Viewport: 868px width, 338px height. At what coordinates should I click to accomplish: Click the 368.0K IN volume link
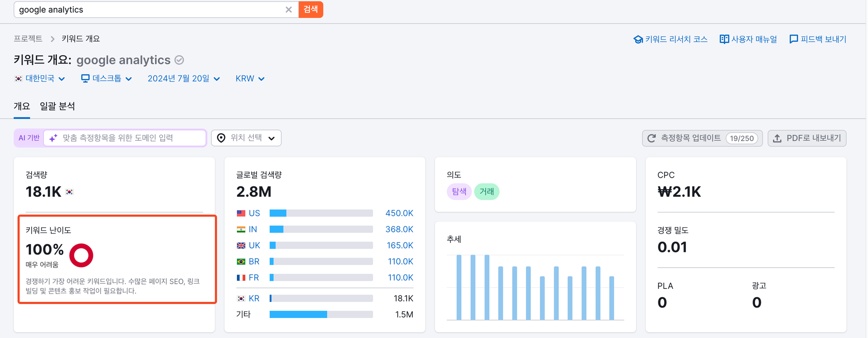pyautogui.click(x=399, y=229)
